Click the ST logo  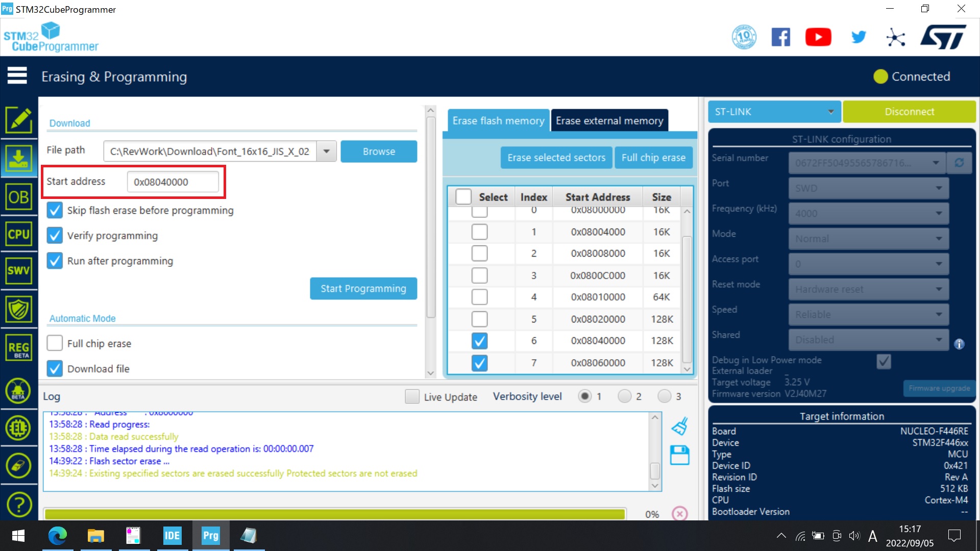point(944,37)
